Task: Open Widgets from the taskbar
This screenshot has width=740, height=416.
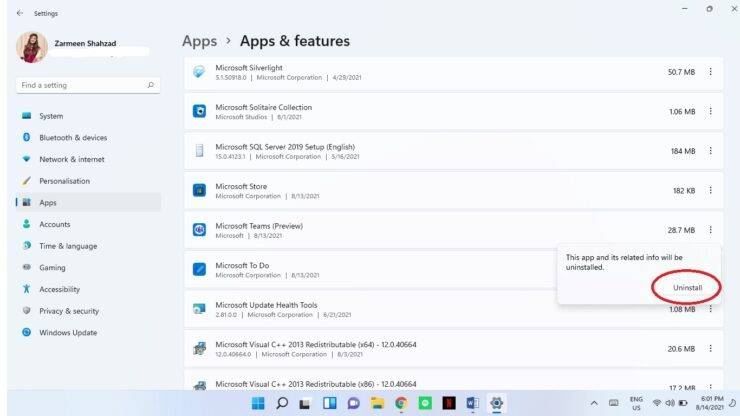Action: tap(329, 403)
